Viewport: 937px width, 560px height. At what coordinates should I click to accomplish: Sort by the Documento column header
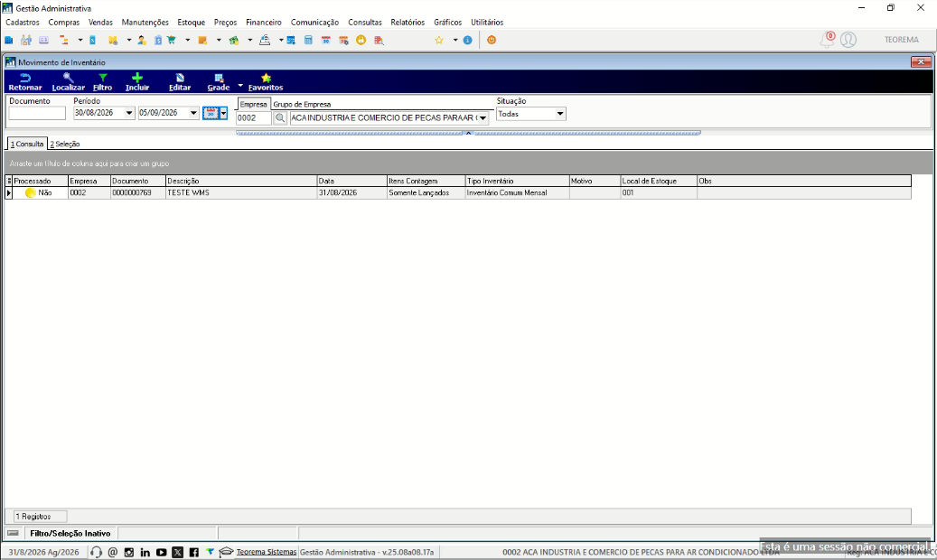click(x=138, y=181)
